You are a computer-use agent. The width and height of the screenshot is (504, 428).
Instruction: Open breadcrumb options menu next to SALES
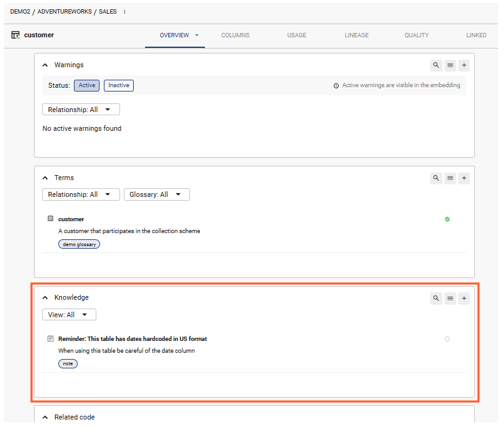(125, 12)
